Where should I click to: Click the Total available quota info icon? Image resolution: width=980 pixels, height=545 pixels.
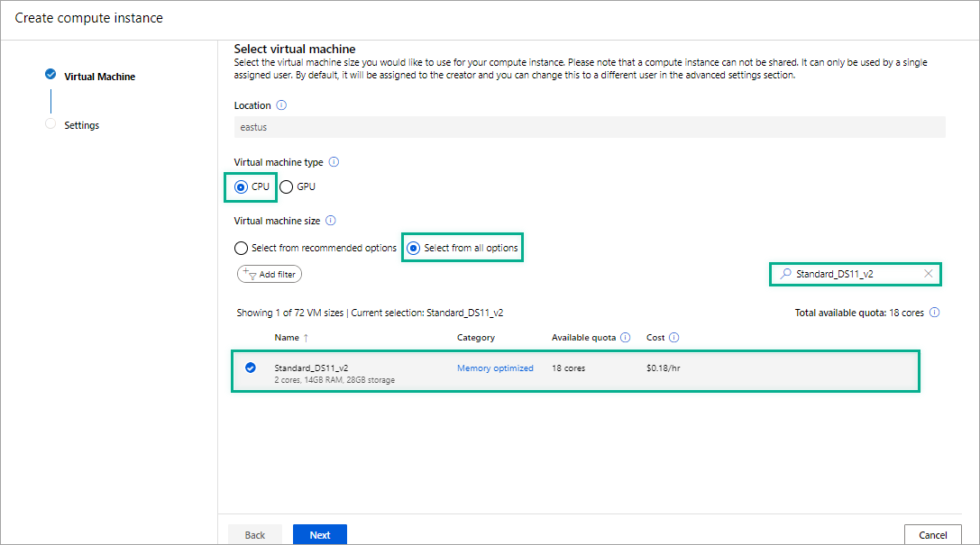pos(934,313)
